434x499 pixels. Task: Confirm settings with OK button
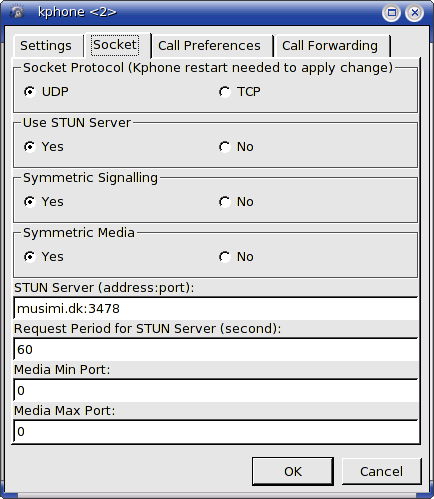(x=293, y=471)
